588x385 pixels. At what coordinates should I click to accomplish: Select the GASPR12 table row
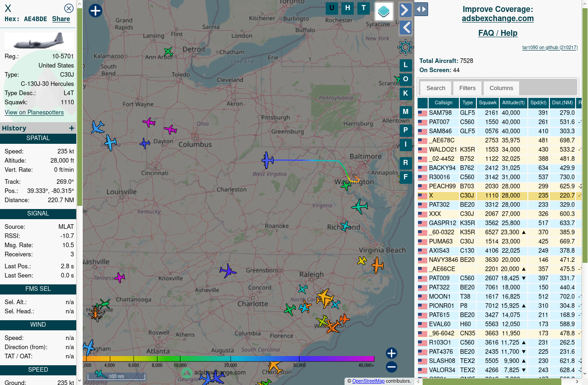point(499,223)
